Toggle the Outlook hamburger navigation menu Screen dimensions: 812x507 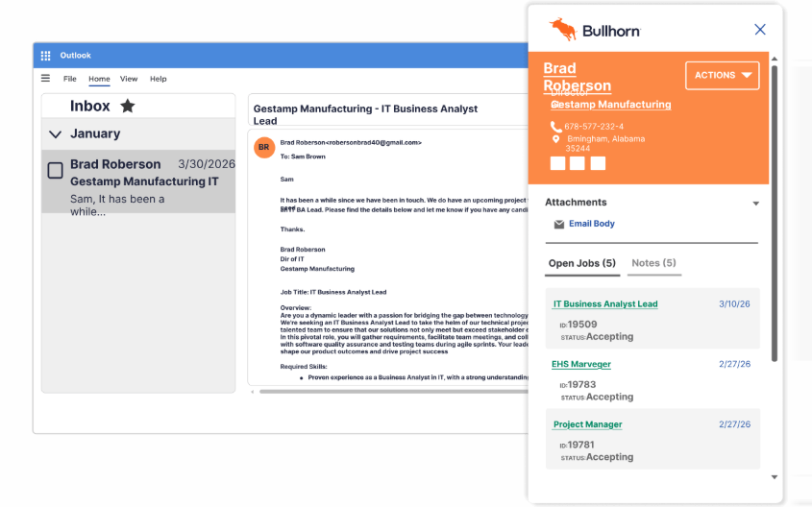click(45, 78)
